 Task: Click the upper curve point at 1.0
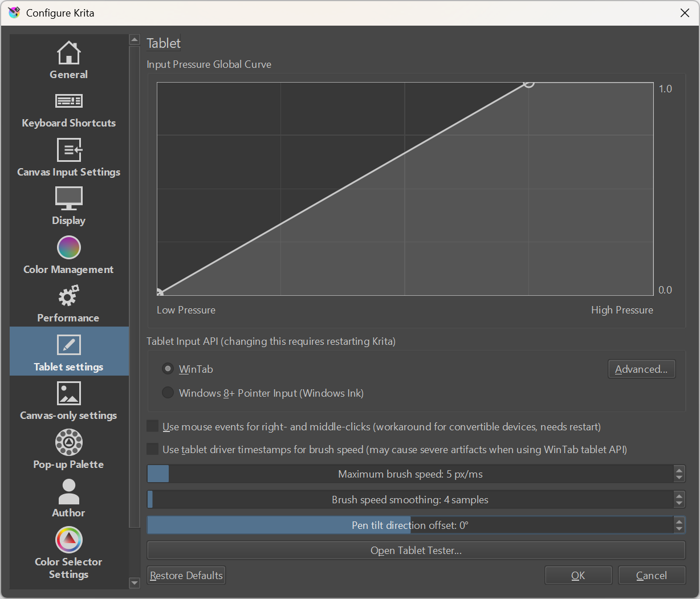coord(528,83)
